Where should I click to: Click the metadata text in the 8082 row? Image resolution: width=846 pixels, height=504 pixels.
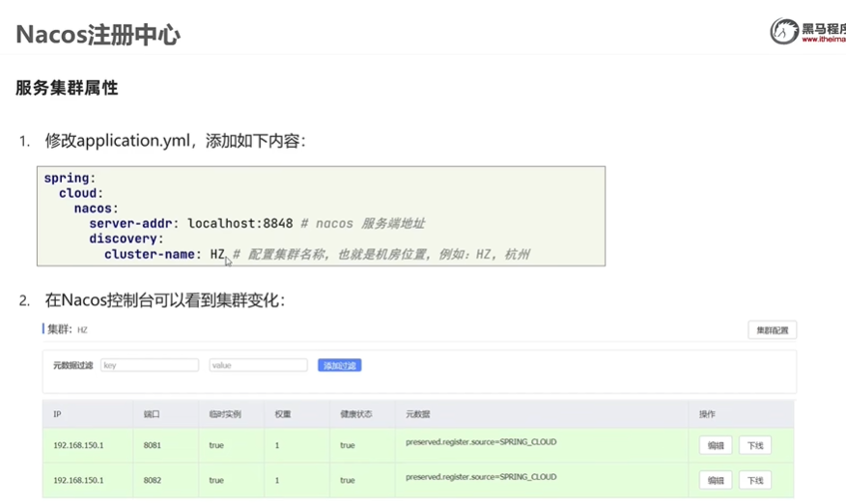coord(481,477)
